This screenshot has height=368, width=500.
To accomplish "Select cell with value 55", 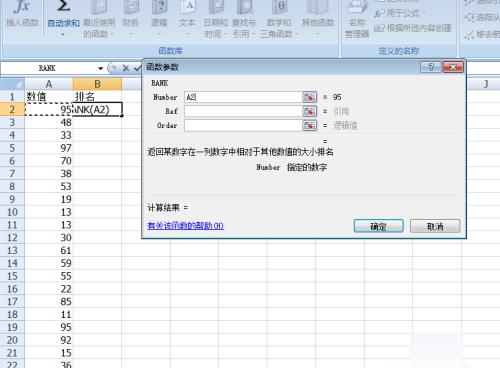I will 49,276.
